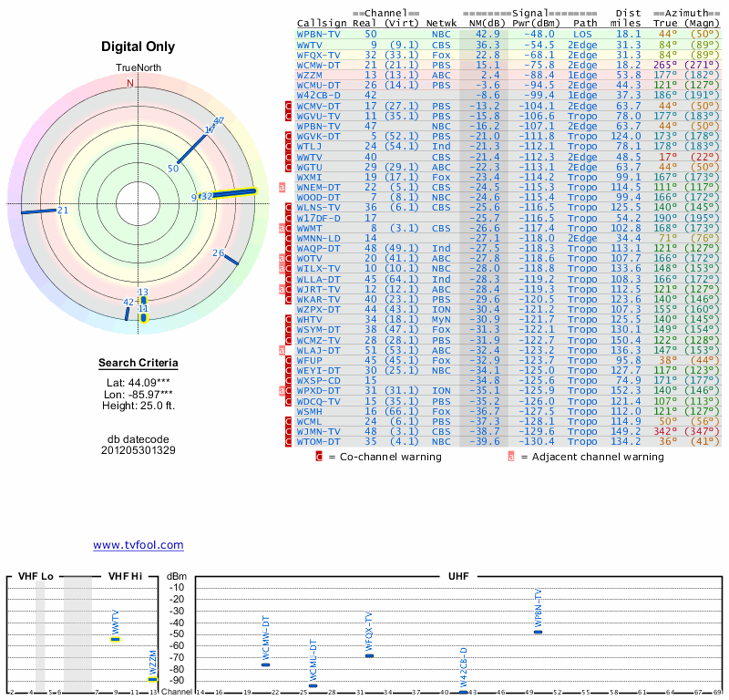The height and width of the screenshot is (700, 729).
Task: Click the WCMW-DT callsign entry
Action: pyautogui.click(x=319, y=65)
